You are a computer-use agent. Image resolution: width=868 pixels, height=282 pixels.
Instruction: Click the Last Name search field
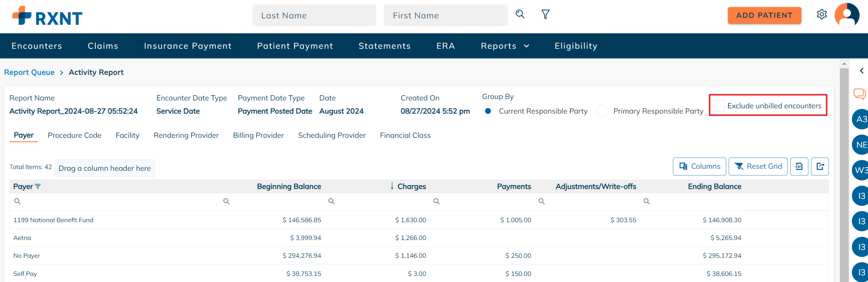314,15
